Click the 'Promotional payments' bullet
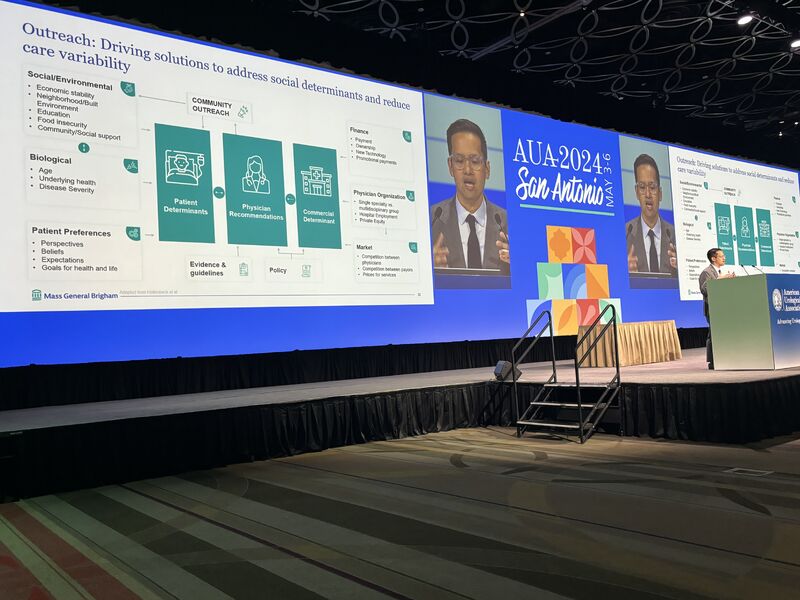Screen dimensions: 800x600 (x=377, y=160)
